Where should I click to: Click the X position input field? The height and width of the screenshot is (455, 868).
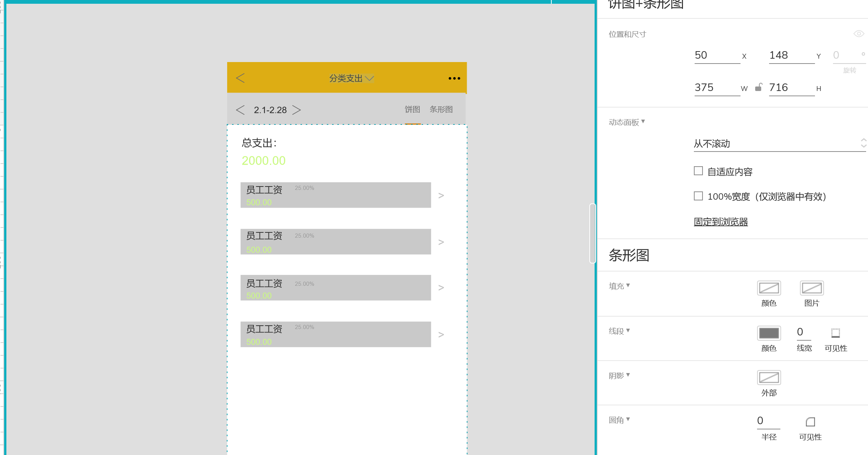[x=716, y=55]
